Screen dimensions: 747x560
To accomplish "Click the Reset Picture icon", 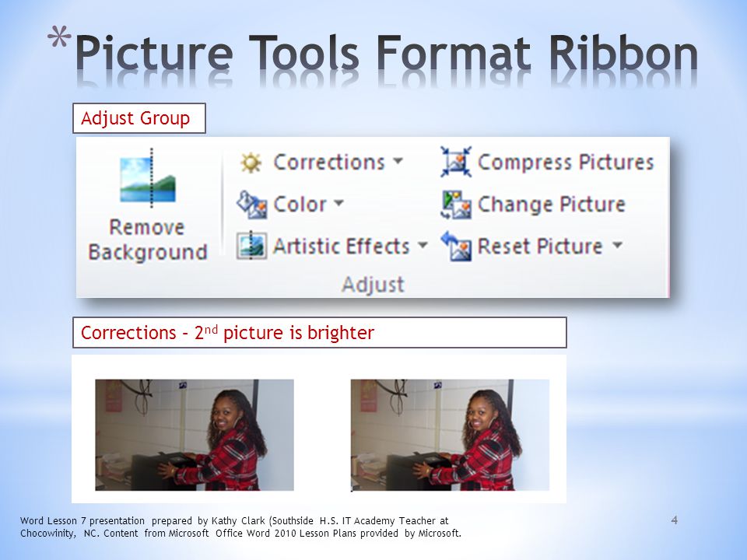I will [x=456, y=247].
